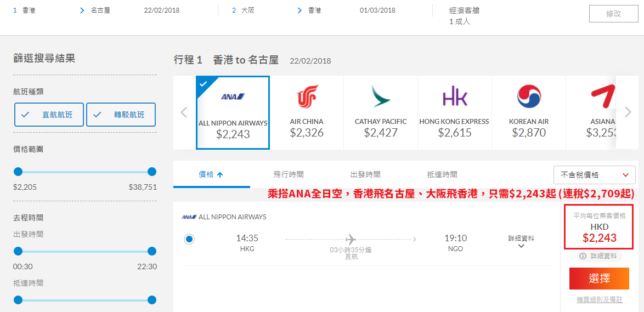
Task: Click the 出發時間 slider handle at 00:30
Action: 18,251
